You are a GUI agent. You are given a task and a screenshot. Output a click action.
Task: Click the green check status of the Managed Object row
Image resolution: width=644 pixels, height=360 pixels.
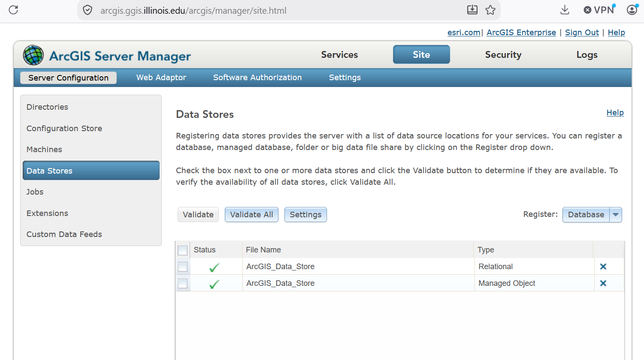[214, 284]
